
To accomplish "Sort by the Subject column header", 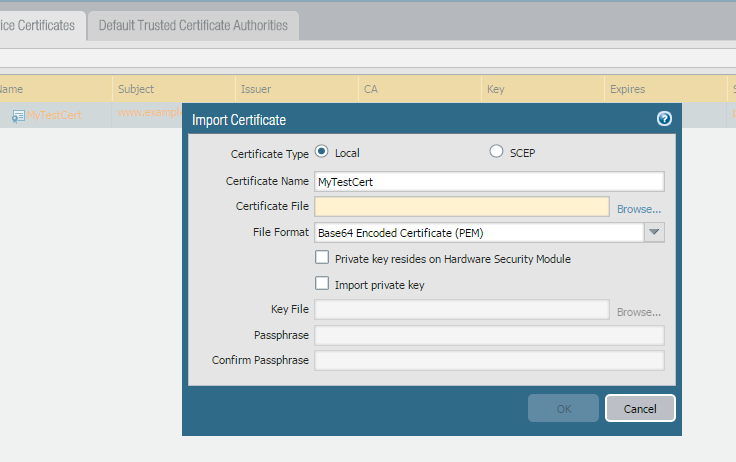I will pyautogui.click(x=136, y=89).
